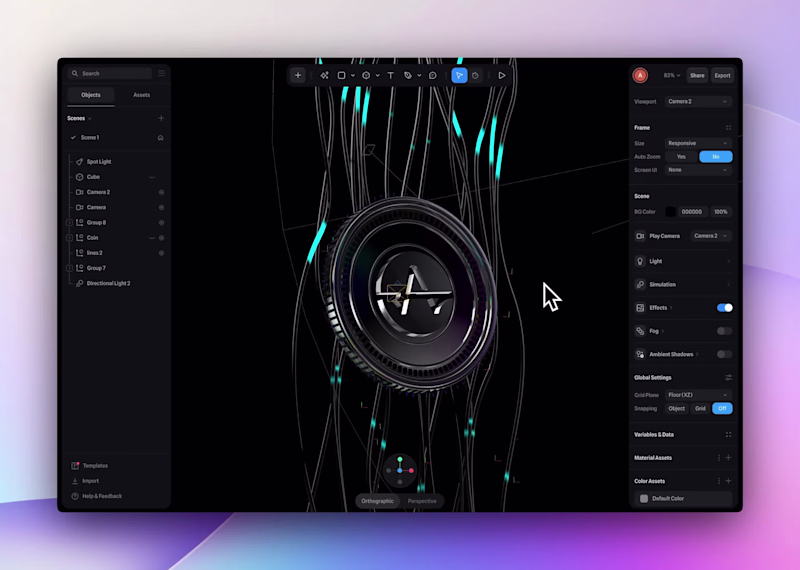The height and width of the screenshot is (570, 800).
Task: Click circle icon on Coin row
Action: tap(161, 238)
